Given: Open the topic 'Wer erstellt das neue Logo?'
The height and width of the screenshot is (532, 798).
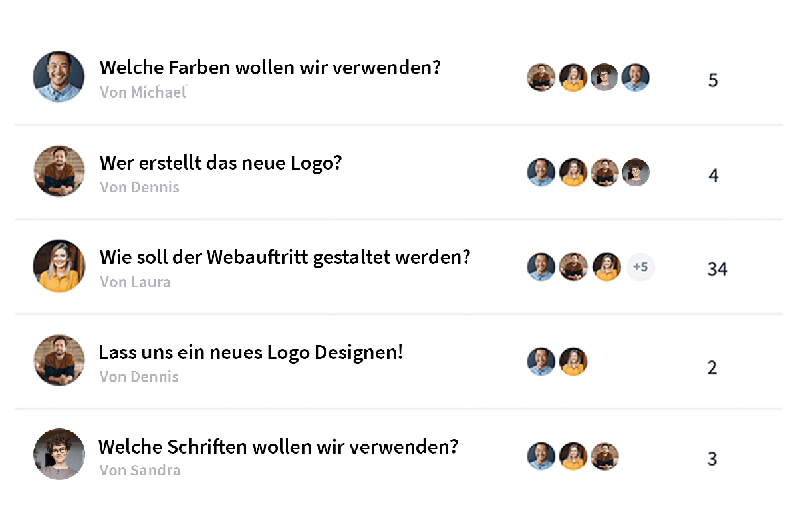Looking at the screenshot, I should point(221,162).
